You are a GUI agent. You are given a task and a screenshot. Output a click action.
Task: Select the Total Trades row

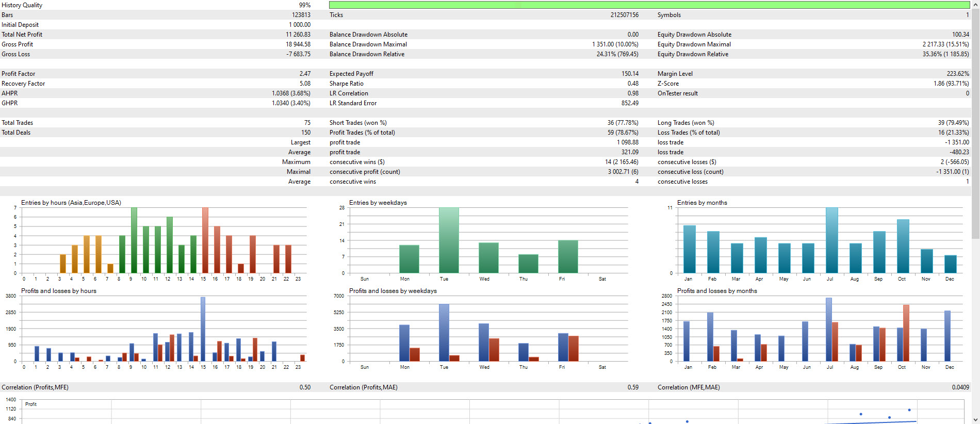485,123
